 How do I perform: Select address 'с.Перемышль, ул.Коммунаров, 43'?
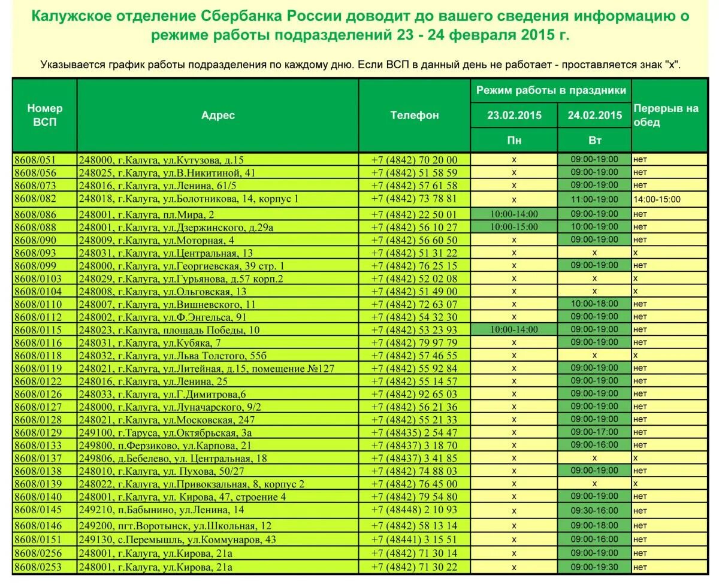(197, 539)
